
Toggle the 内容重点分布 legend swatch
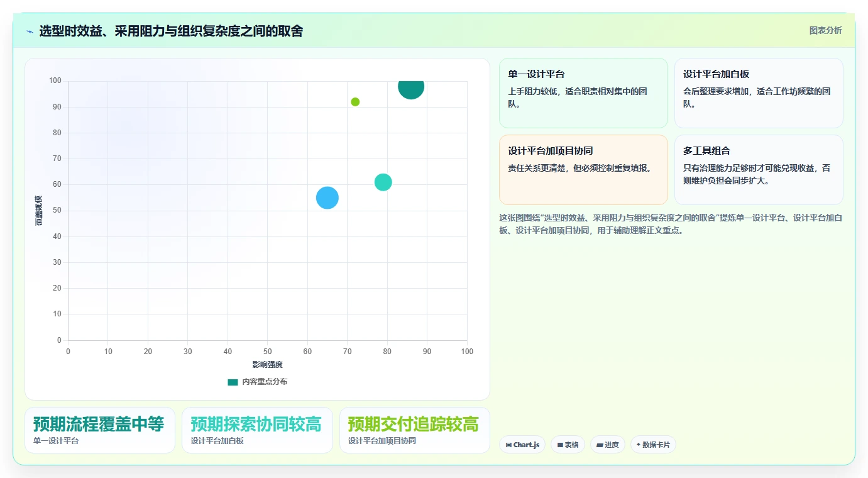tap(233, 382)
